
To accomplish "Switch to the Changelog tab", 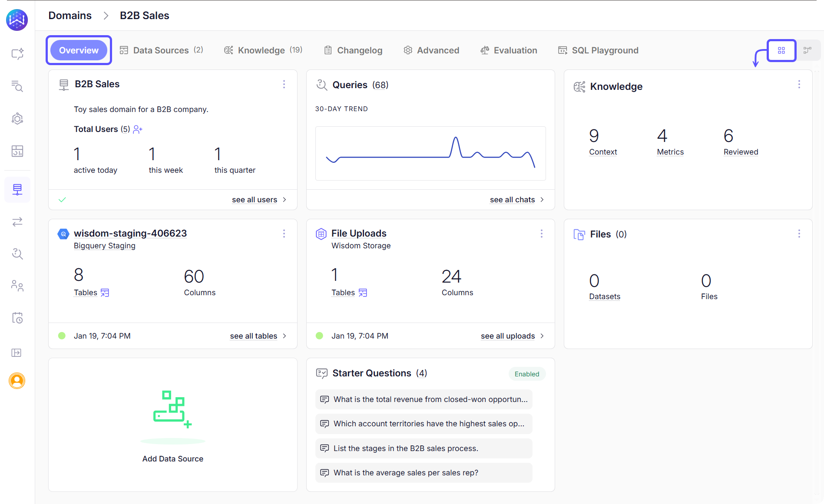I will [360, 50].
